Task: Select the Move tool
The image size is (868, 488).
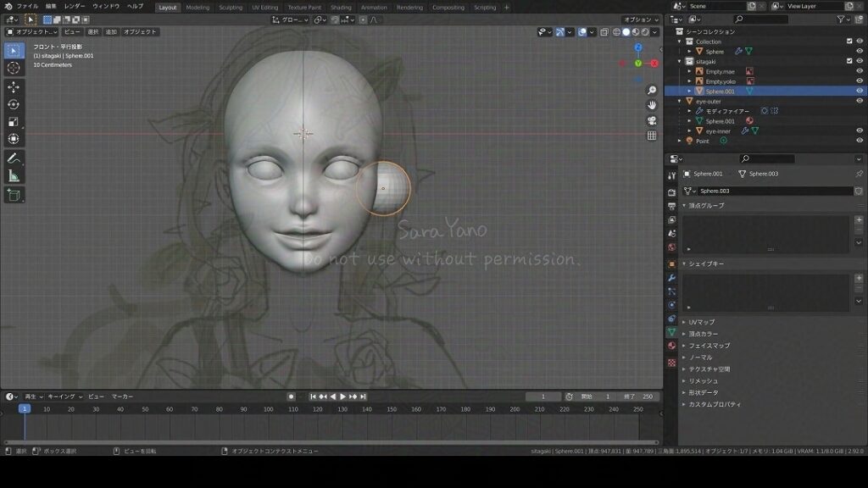Action: coord(14,87)
